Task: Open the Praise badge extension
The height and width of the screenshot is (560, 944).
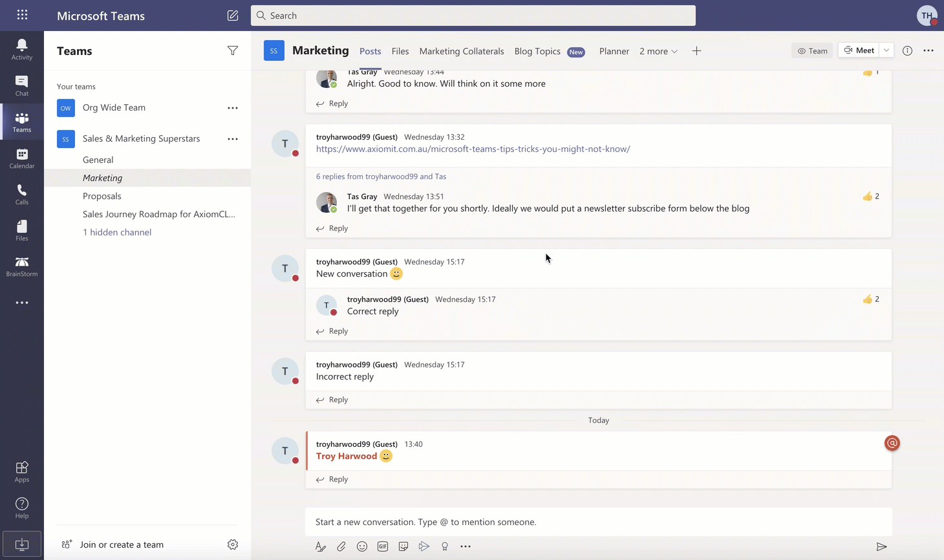Action: [445, 546]
